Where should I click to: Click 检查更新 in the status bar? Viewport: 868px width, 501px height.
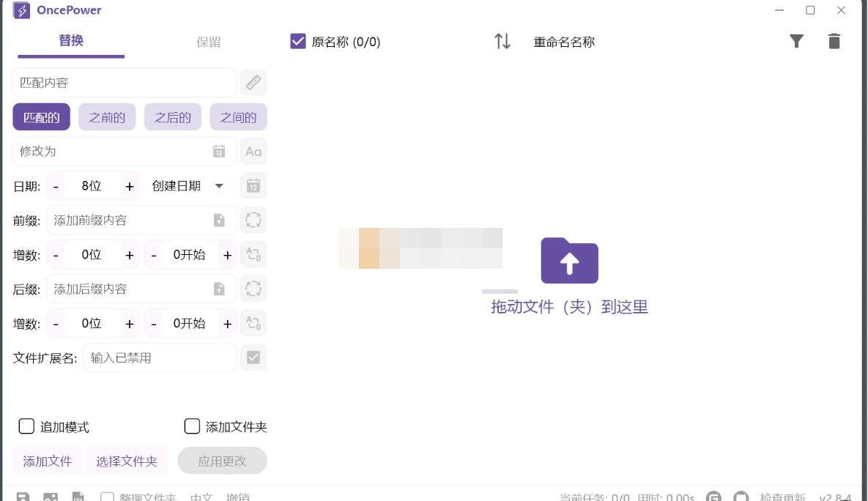click(x=798, y=496)
